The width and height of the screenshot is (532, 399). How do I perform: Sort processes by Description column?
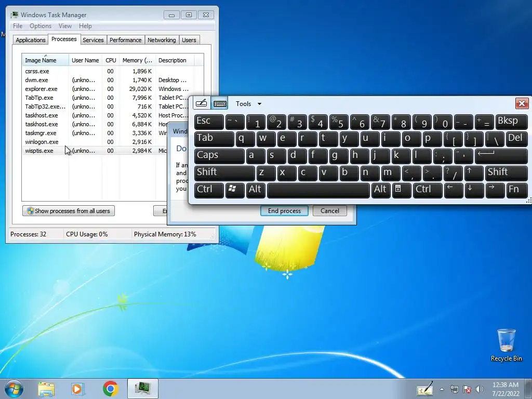tap(175, 60)
